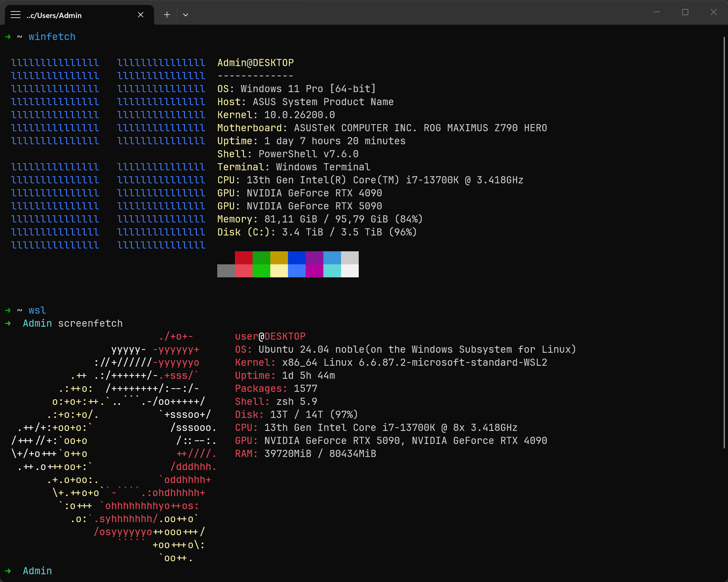Click the Host: ASUS System Product Name line
This screenshot has width=728, height=582.
pos(306,102)
